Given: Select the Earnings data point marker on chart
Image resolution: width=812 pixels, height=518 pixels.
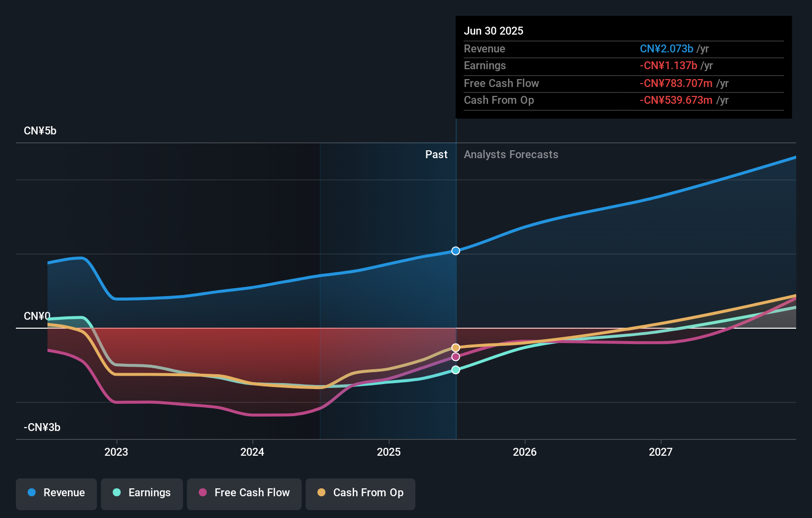Looking at the screenshot, I should click(455, 369).
